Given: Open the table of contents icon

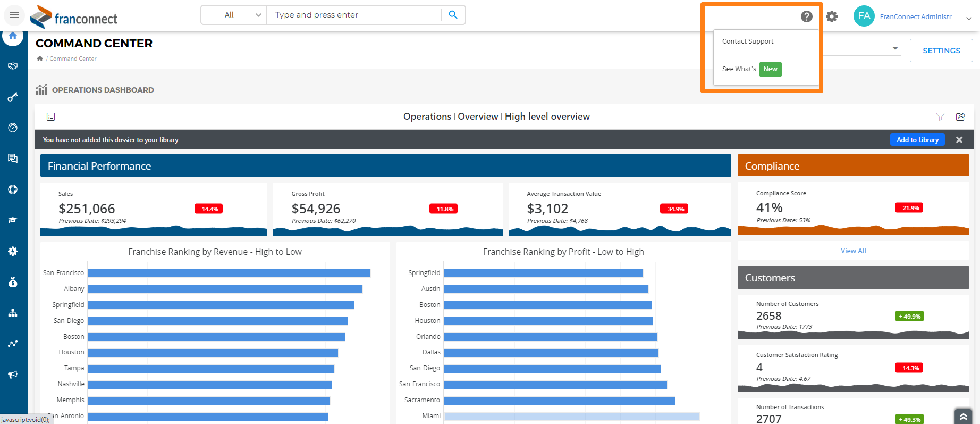Looking at the screenshot, I should click(51, 117).
